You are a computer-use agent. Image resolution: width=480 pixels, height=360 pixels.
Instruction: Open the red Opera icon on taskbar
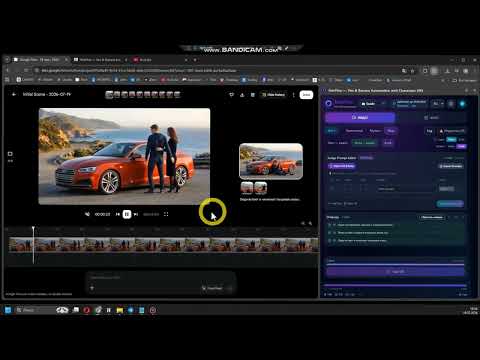pyautogui.click(x=87, y=310)
